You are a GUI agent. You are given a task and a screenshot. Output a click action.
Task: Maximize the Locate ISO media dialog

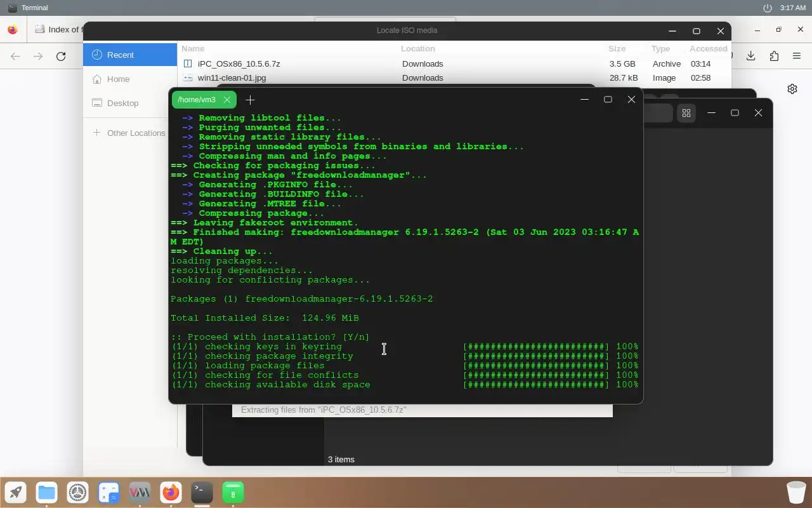696,30
